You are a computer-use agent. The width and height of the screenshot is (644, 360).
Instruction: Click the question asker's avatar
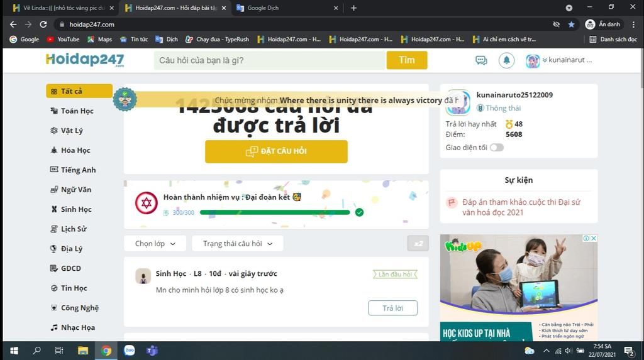click(143, 276)
